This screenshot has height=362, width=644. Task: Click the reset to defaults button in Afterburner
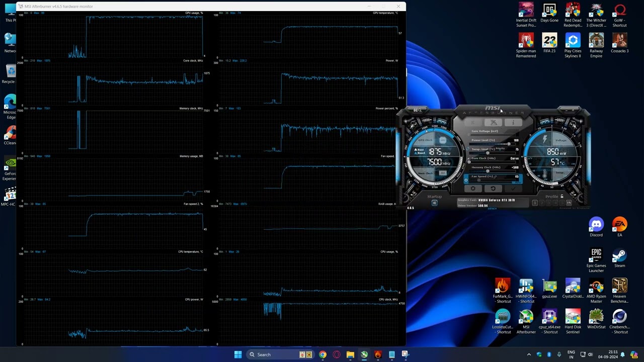click(x=493, y=189)
